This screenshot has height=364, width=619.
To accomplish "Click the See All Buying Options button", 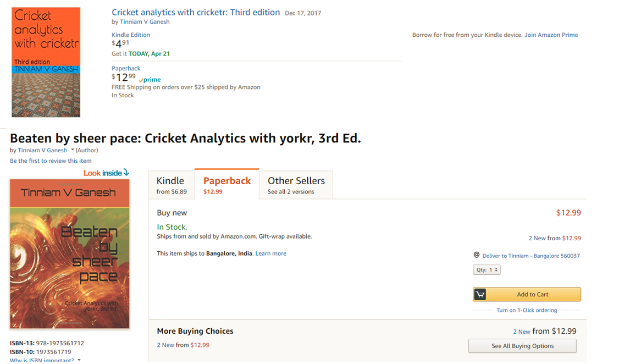I will (522, 346).
